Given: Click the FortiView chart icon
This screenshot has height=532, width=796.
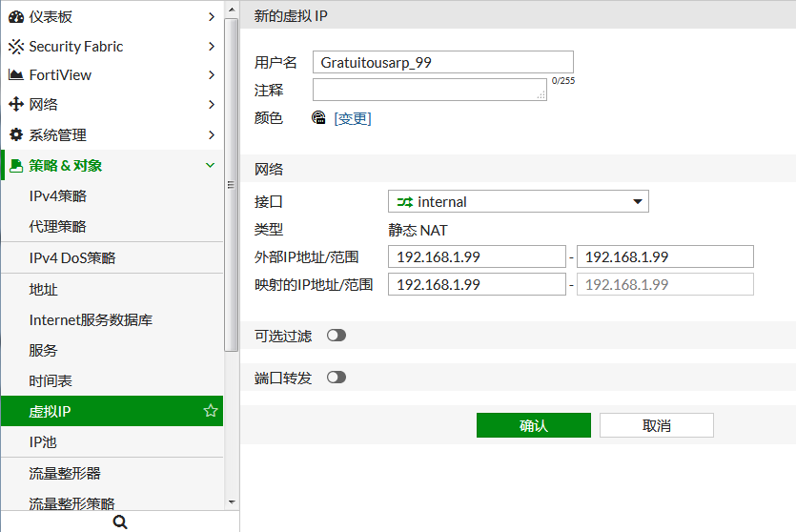Looking at the screenshot, I should coord(16,75).
